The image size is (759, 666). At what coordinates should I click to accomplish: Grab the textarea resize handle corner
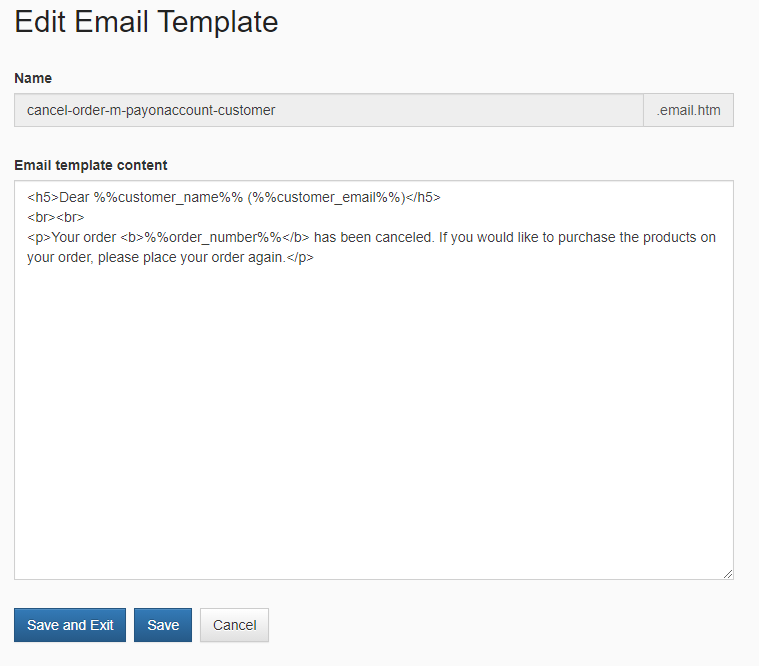click(728, 574)
